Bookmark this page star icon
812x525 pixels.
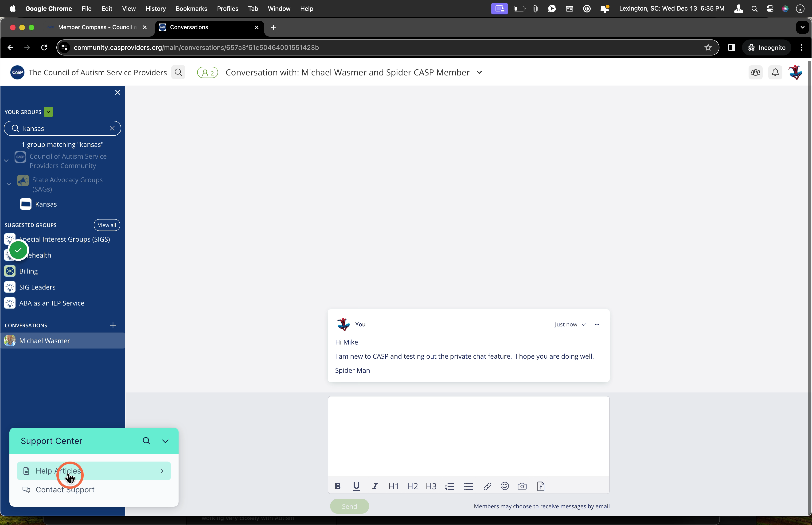click(708, 47)
